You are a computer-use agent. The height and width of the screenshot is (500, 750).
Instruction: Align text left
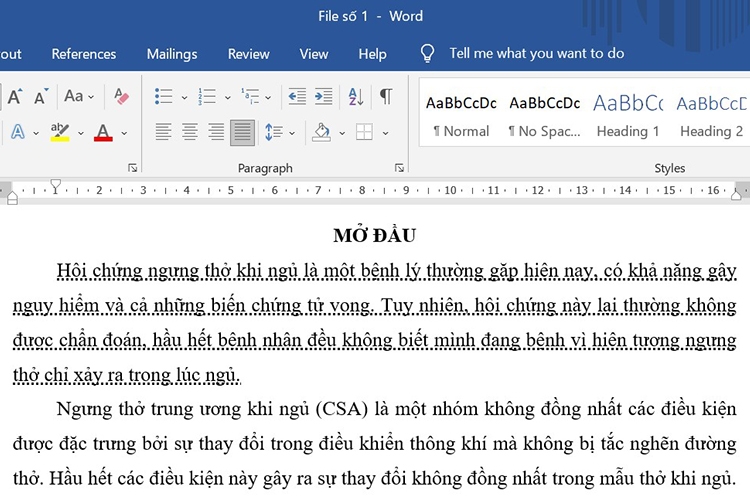(163, 132)
